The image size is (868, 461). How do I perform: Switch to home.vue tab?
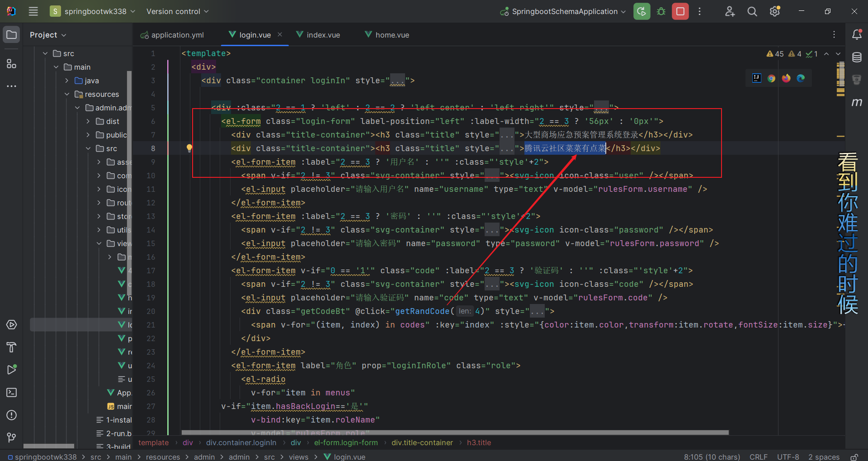(x=387, y=35)
